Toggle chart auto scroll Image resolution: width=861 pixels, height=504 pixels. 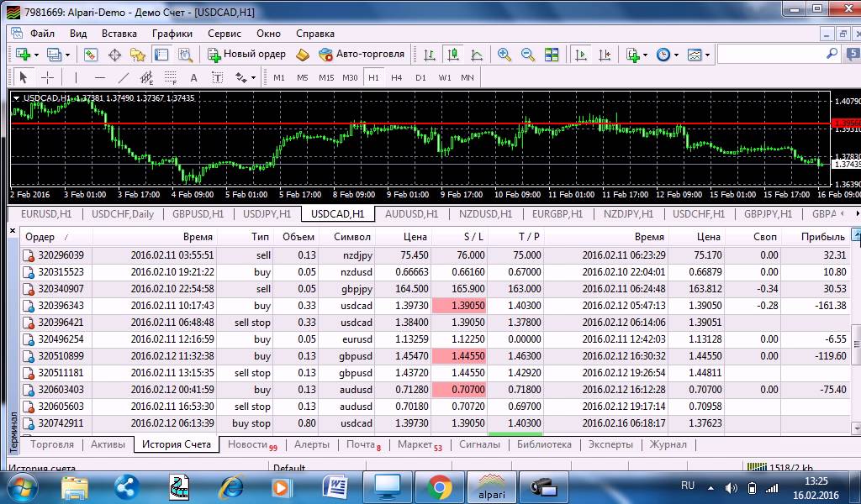(580, 55)
